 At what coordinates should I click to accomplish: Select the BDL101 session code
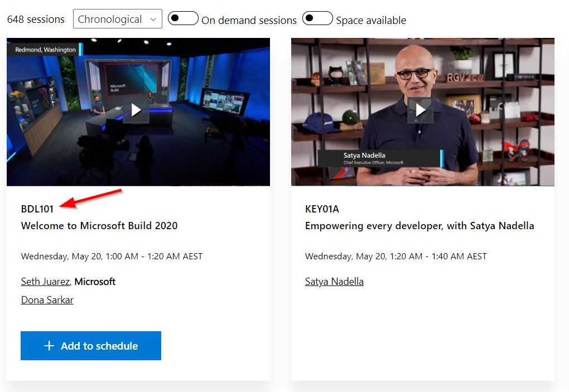click(37, 209)
